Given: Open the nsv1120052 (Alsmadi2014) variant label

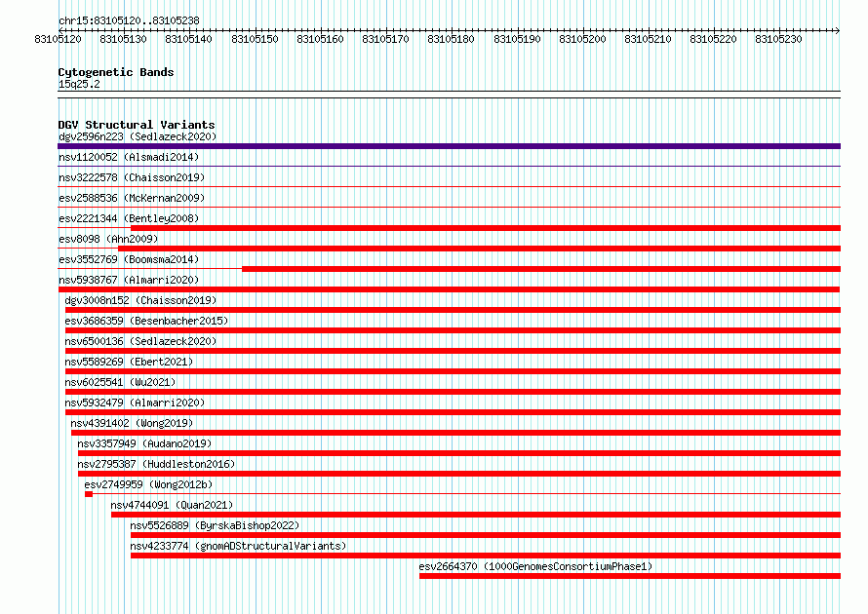Looking at the screenshot, I should 129,157.
